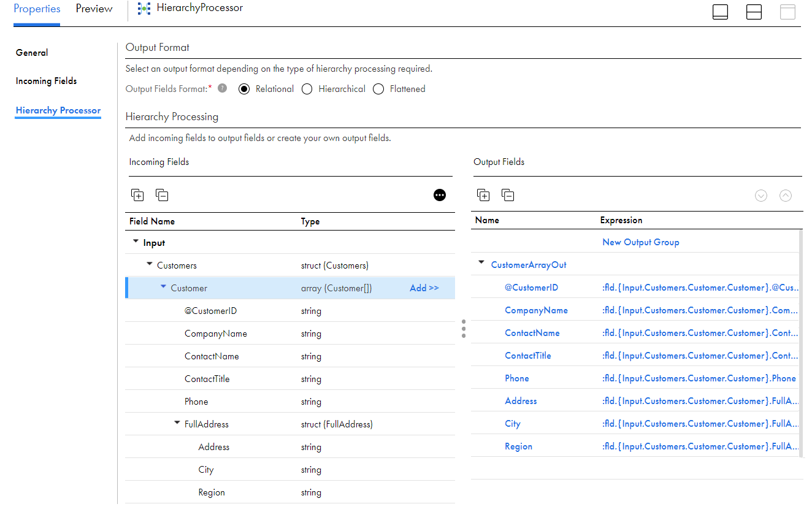Select incoming Phone field row
The image size is (812, 512).
(x=290, y=402)
